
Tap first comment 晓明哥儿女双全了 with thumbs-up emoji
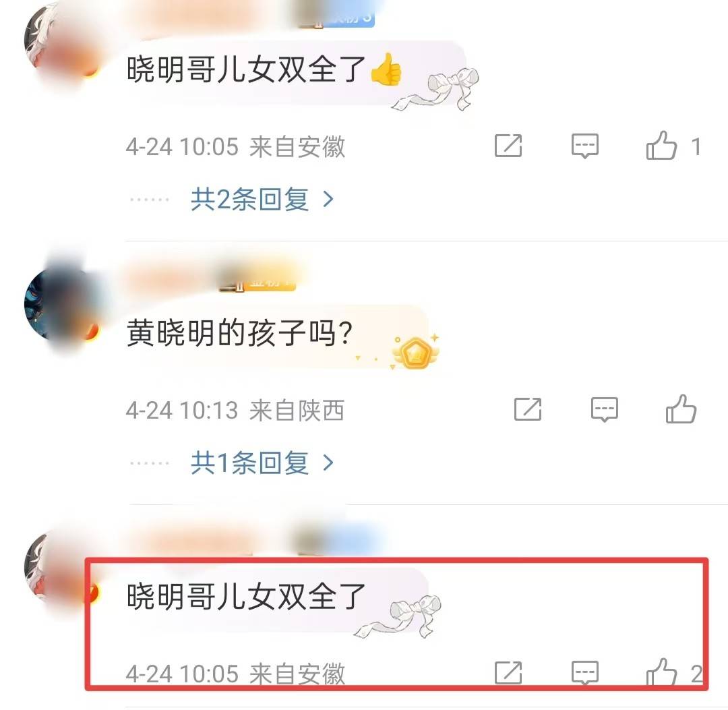coord(264,69)
